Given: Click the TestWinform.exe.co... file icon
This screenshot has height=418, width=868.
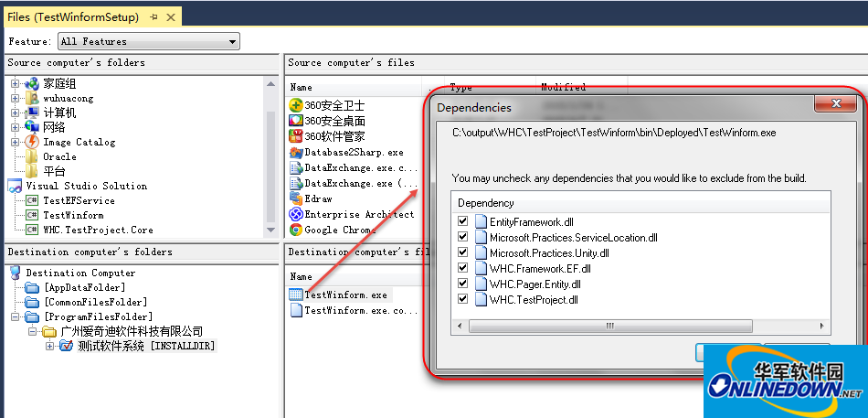Looking at the screenshot, I should (296, 310).
